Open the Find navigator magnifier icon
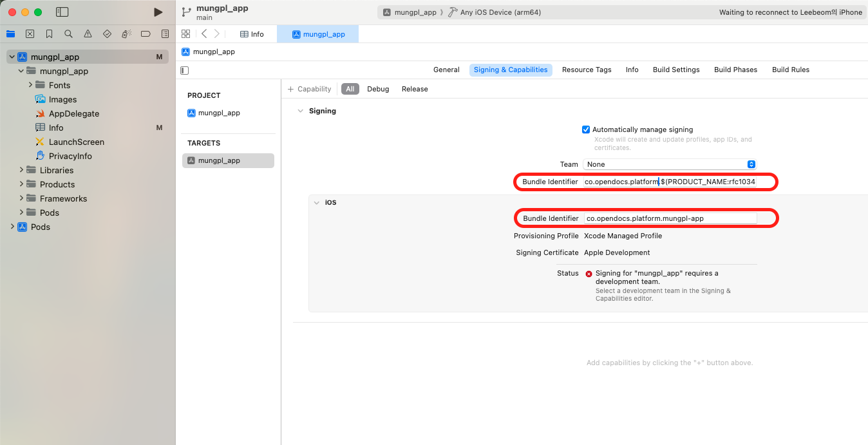Image resolution: width=868 pixels, height=445 pixels. [x=68, y=33]
